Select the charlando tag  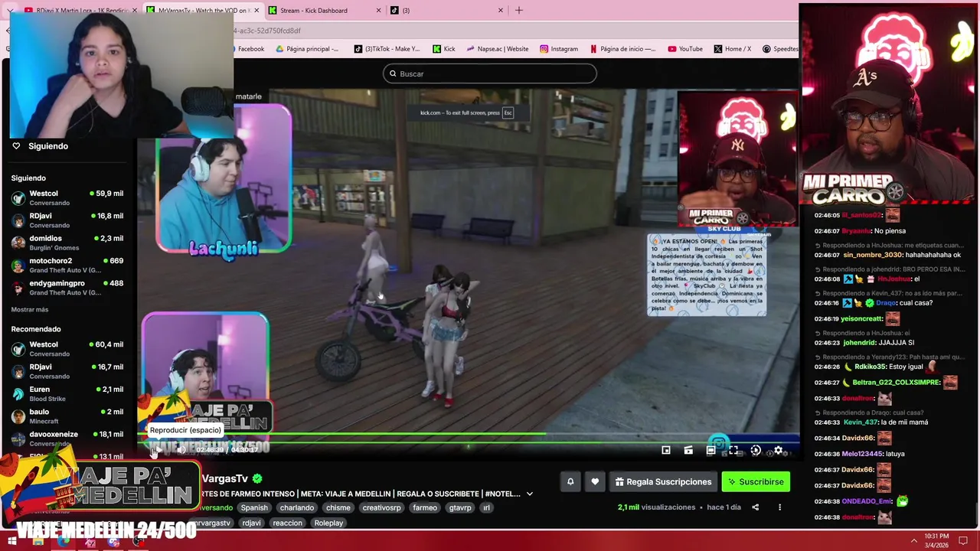[x=297, y=507]
